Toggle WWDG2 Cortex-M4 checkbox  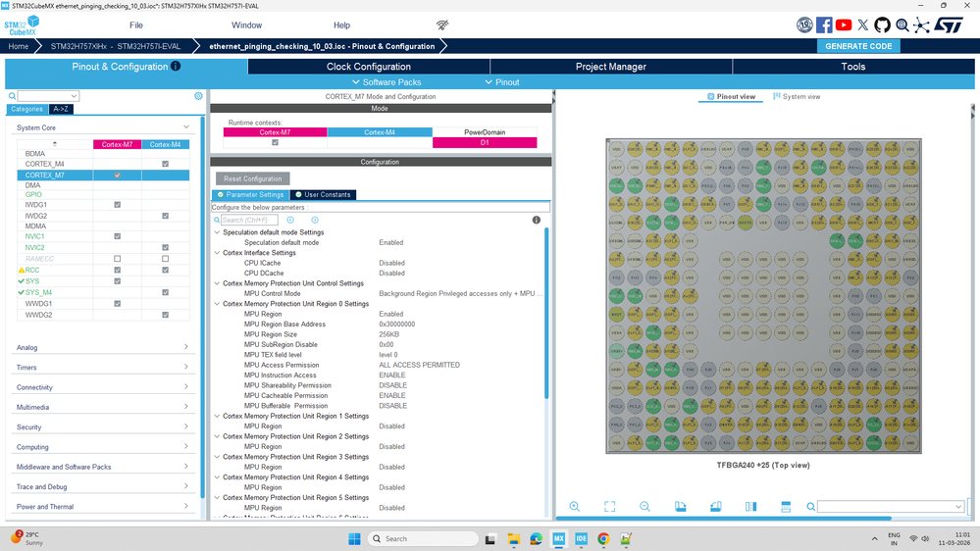point(166,315)
